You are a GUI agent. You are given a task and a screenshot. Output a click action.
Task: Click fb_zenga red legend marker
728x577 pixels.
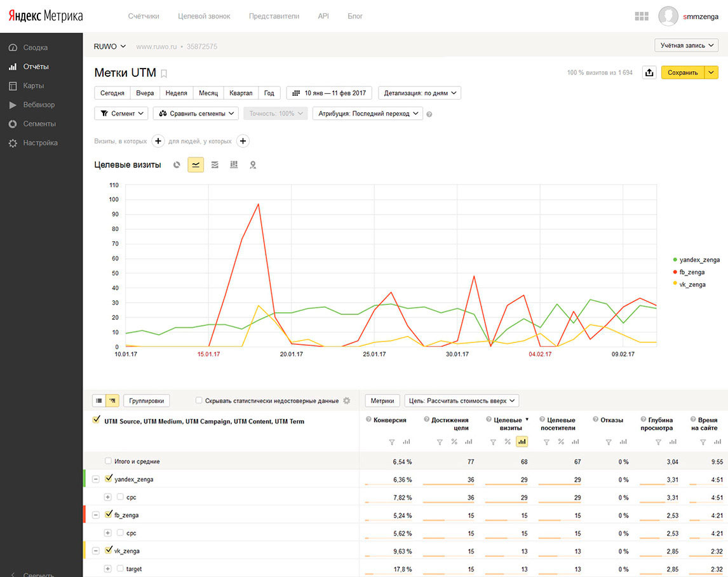pos(675,272)
